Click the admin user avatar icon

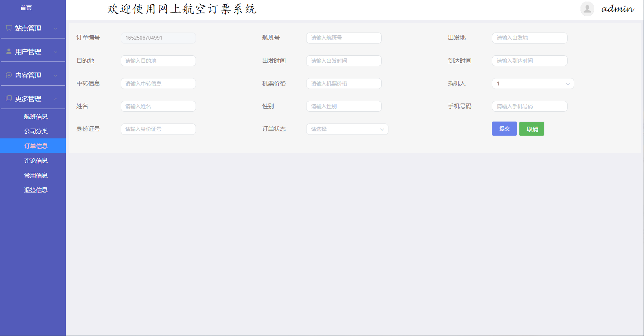coord(587,9)
